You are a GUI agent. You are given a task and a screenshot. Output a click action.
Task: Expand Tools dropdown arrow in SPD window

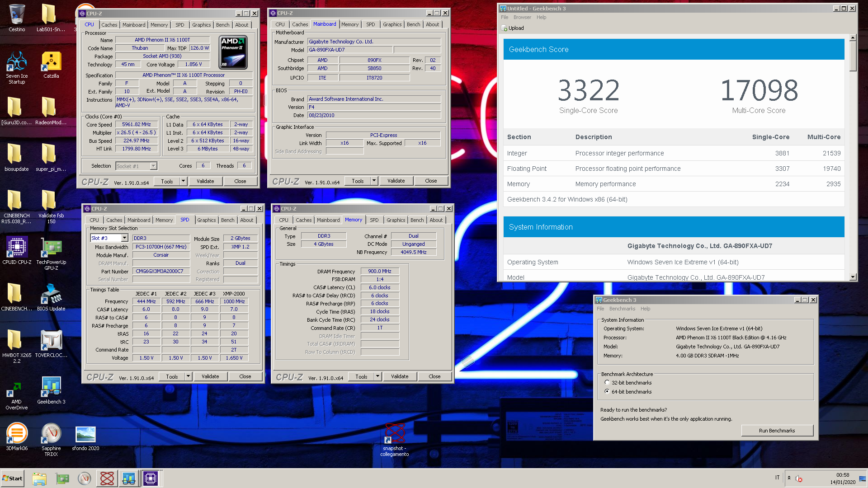tap(189, 376)
